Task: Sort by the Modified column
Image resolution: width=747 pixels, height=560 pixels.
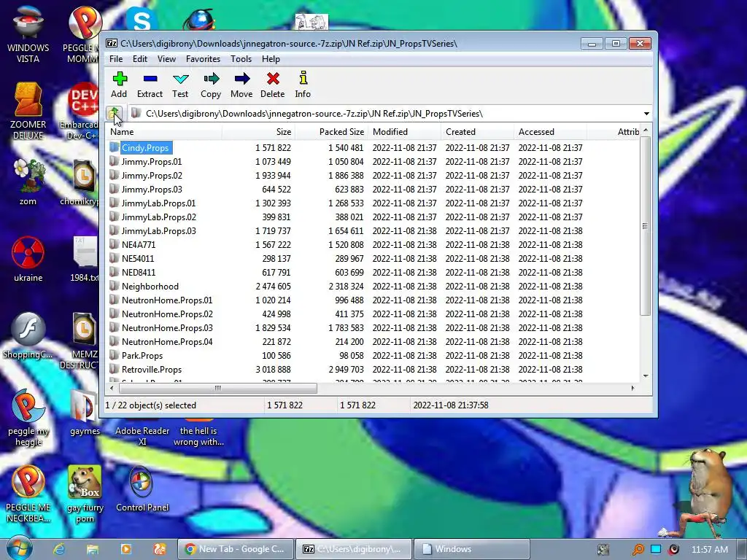Action: tap(404, 132)
